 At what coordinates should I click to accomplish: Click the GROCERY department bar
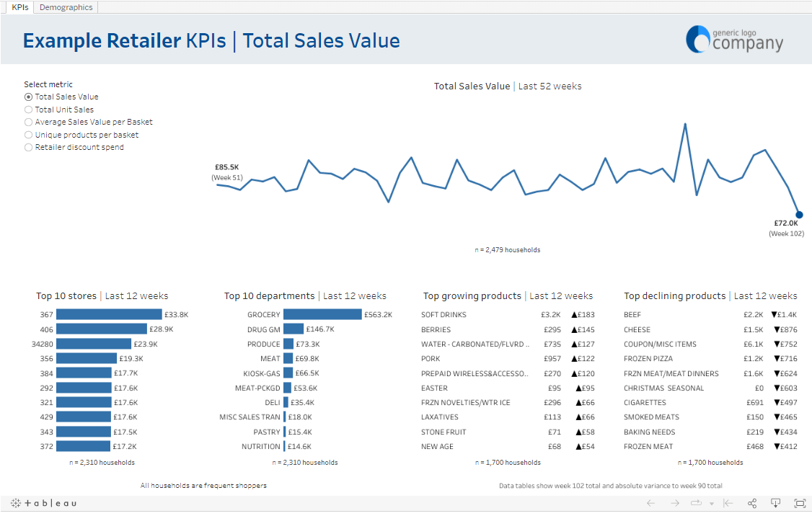pyautogui.click(x=322, y=314)
